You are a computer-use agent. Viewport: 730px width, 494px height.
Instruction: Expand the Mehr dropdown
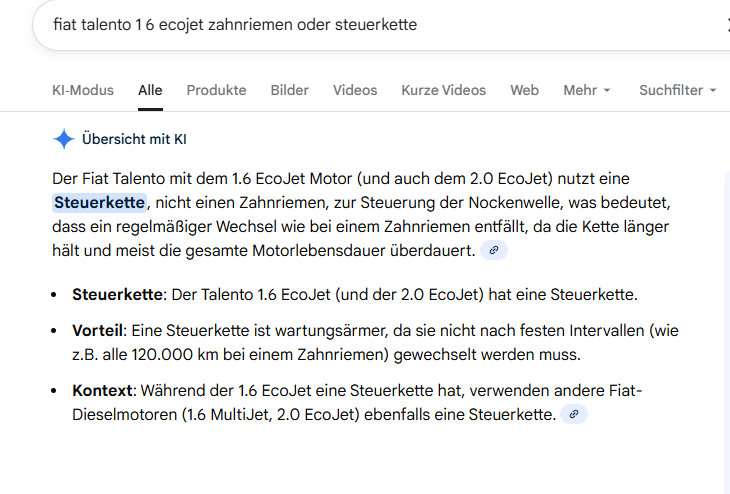click(x=586, y=90)
